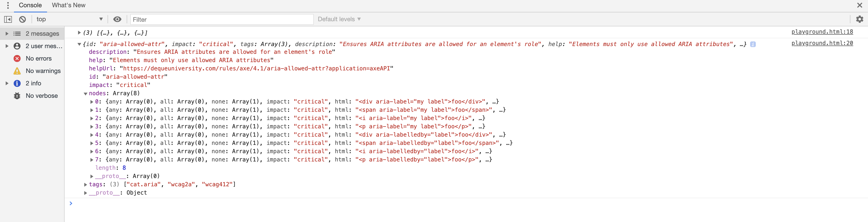This screenshot has height=222, width=868.
Task: Toggle the console sidebar panel icon
Action: click(8, 19)
